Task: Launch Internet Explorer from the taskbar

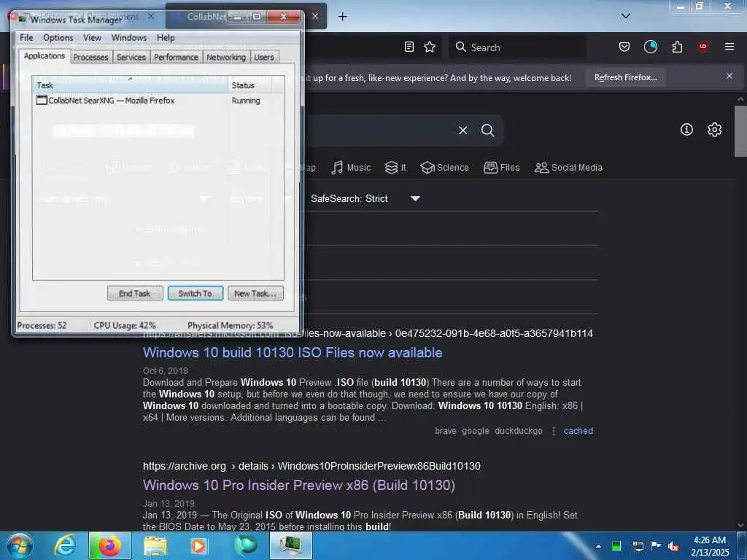Action: pos(64,545)
